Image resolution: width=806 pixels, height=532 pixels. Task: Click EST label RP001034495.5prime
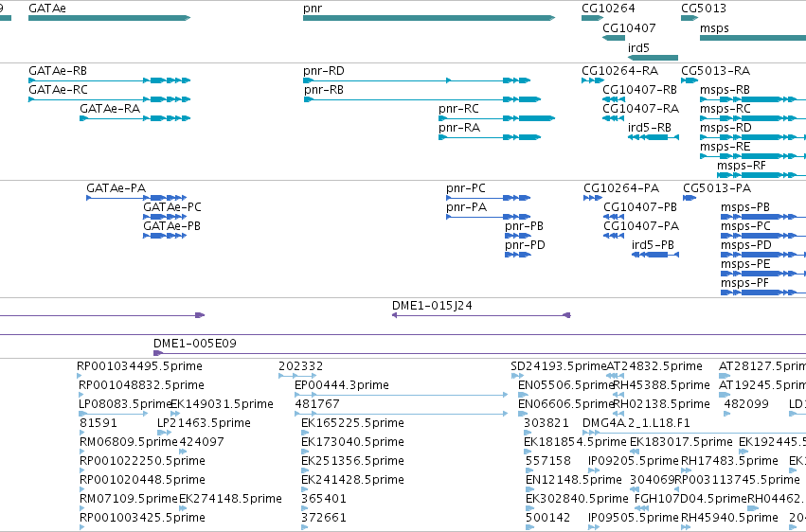click(x=140, y=366)
